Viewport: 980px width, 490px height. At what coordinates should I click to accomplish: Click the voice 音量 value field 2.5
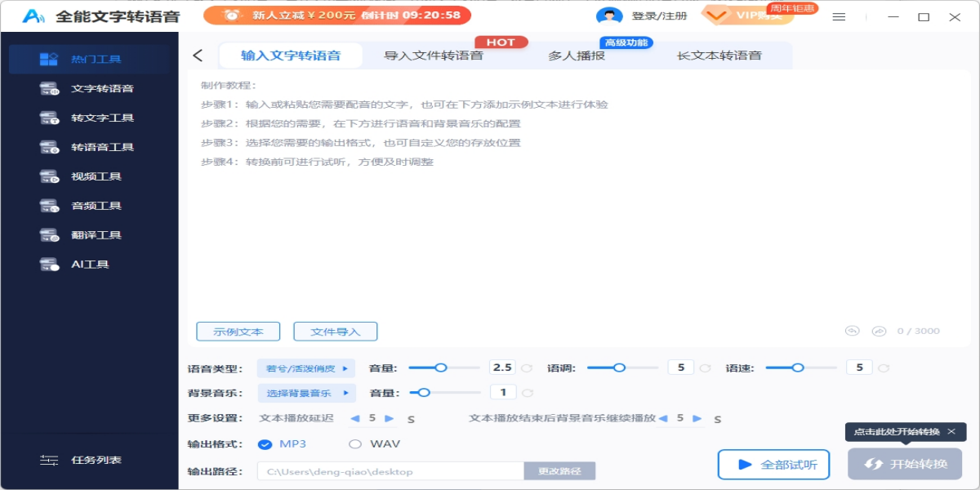click(x=502, y=367)
